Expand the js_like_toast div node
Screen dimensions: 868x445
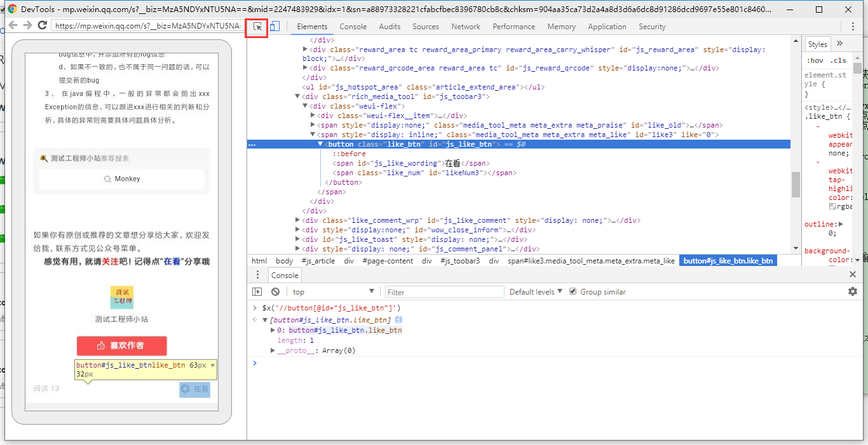(298, 239)
